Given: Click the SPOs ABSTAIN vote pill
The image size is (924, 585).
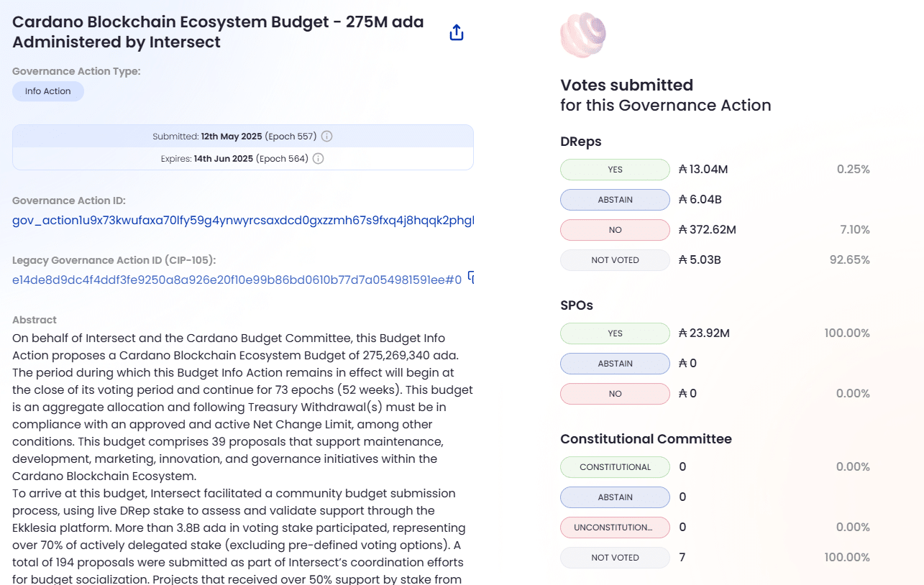Looking at the screenshot, I should pos(615,364).
